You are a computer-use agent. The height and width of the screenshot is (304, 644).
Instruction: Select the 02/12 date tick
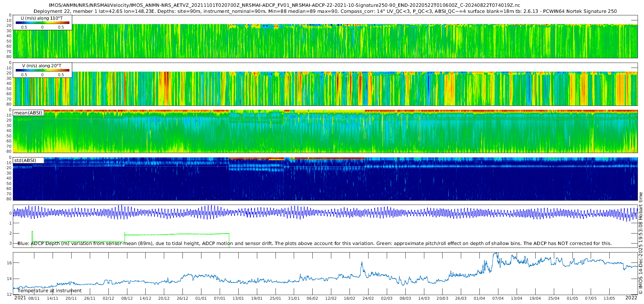[x=108, y=298]
